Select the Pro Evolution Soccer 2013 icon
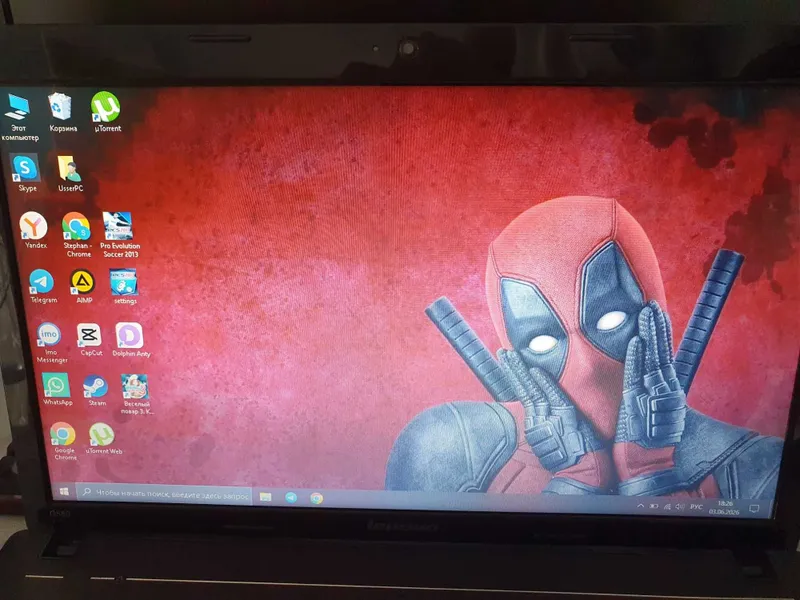The height and width of the screenshot is (600, 800). click(119, 235)
